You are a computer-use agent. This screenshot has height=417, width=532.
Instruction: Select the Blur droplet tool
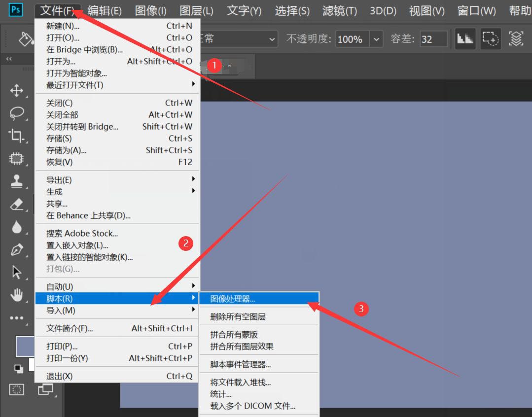[17, 227]
